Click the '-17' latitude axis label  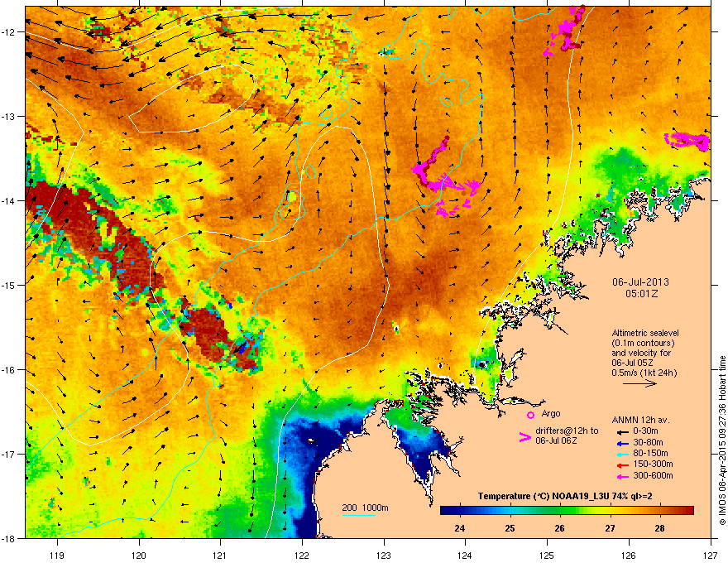pyautogui.click(x=8, y=454)
